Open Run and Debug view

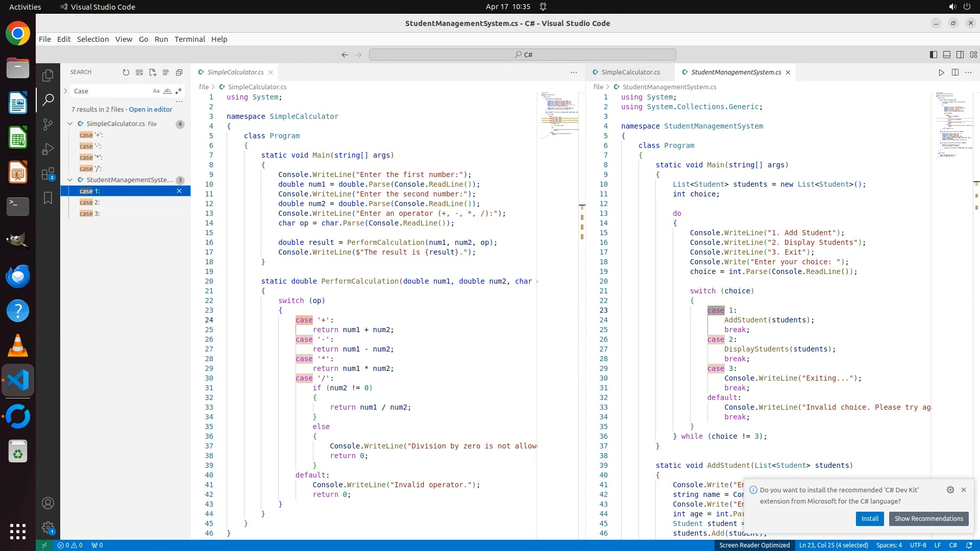[48, 149]
